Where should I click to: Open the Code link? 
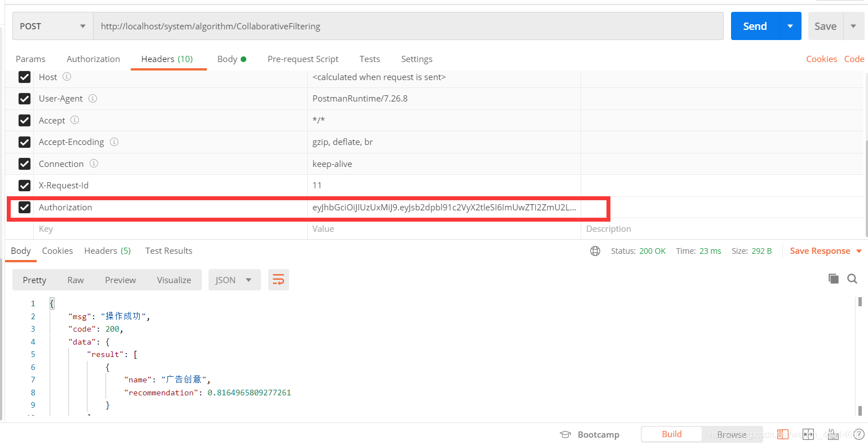pos(854,59)
